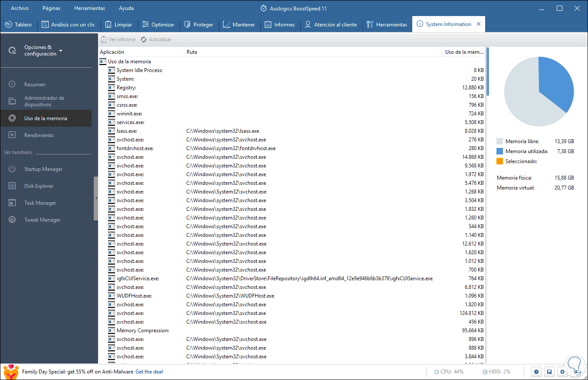Select the services.exe process row

(292, 122)
